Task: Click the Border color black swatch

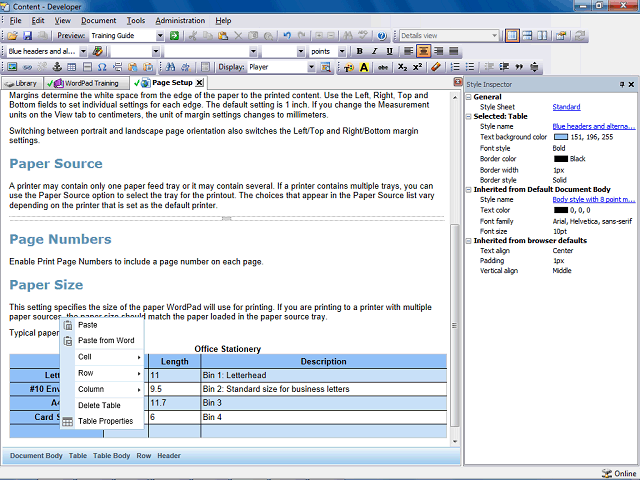Action: pyautogui.click(x=561, y=159)
